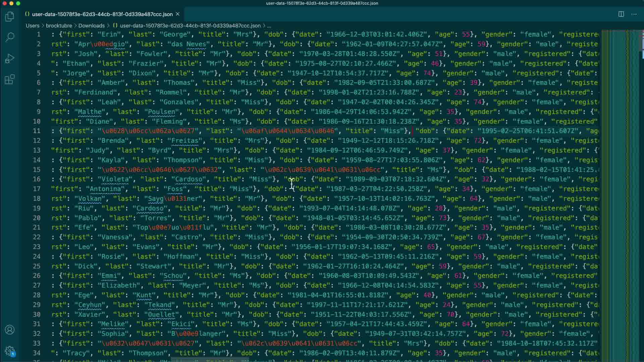This screenshot has width=644, height=362.
Task: Open the Extensions view icon
Action: (x=10, y=80)
